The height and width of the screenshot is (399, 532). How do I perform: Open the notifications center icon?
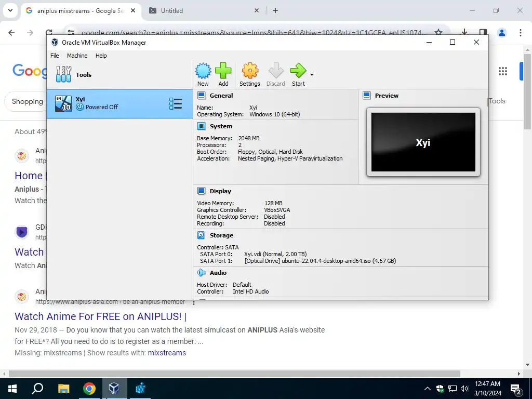click(x=516, y=389)
